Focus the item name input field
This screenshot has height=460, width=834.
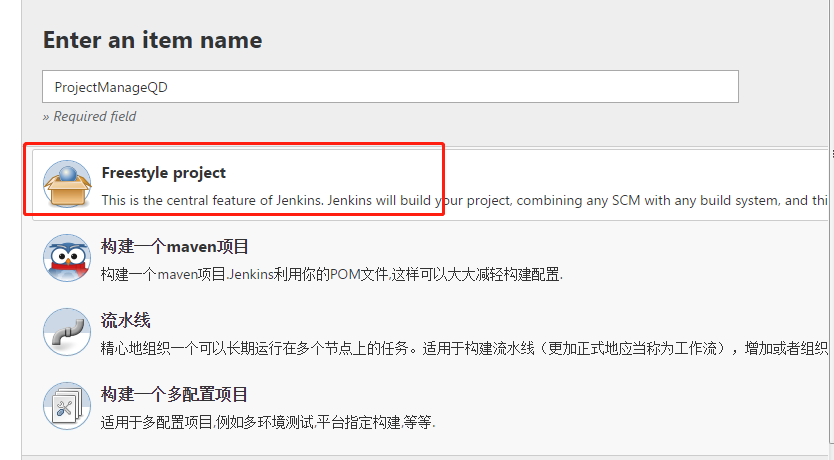pos(390,87)
